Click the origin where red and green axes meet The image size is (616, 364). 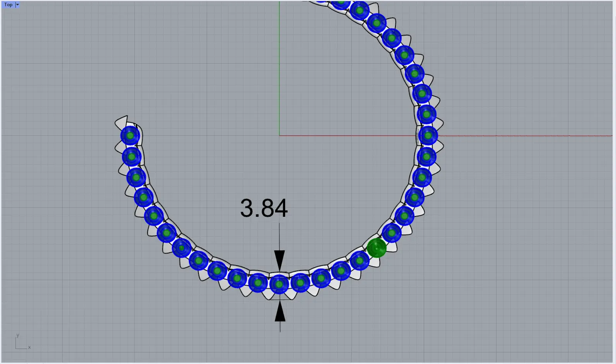point(279,136)
